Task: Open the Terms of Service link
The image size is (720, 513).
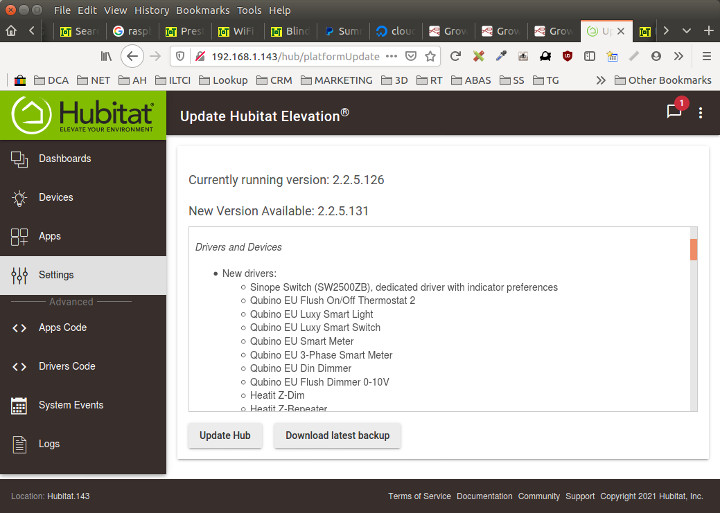Action: tap(419, 496)
